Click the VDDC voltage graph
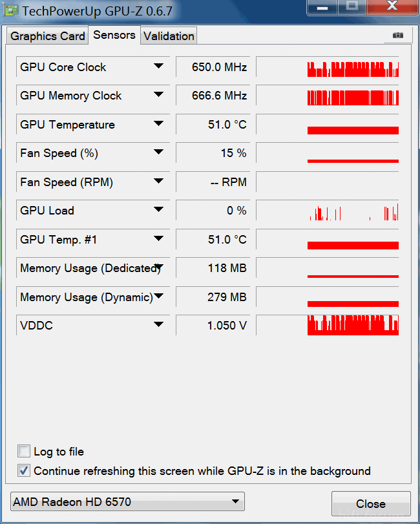The image size is (420, 524). coord(328,325)
